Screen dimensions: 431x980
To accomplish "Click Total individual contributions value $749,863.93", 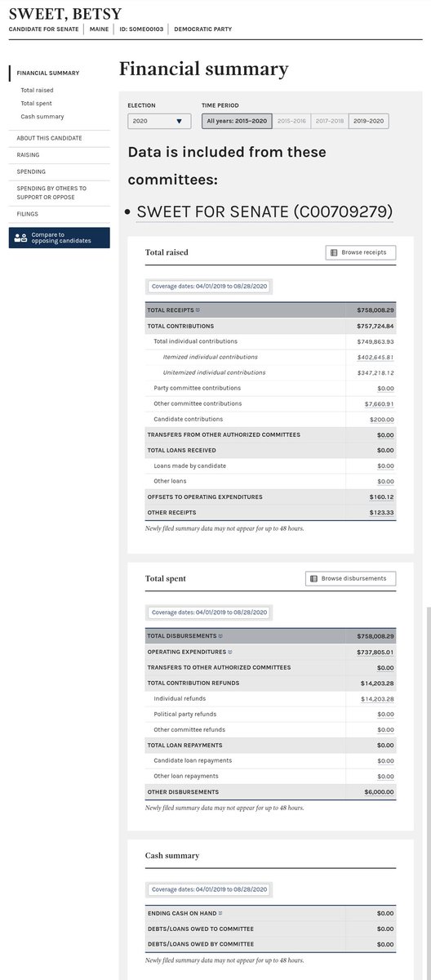I will pyautogui.click(x=375, y=341).
